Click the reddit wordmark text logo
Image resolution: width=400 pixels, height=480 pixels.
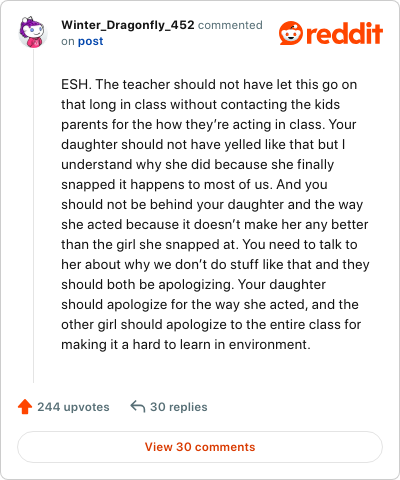(x=344, y=34)
